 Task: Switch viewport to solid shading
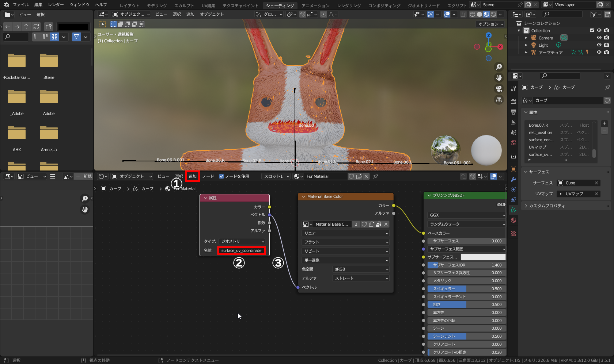coord(480,14)
